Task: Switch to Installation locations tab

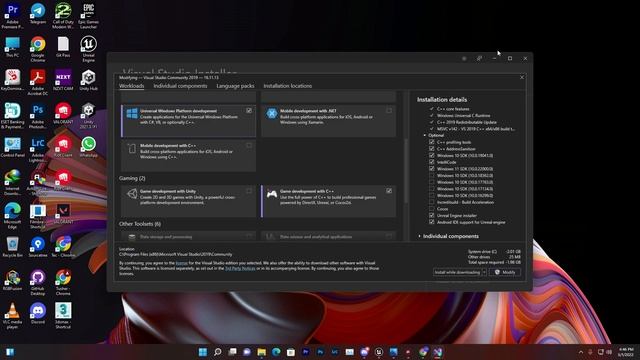Action: tap(288, 86)
